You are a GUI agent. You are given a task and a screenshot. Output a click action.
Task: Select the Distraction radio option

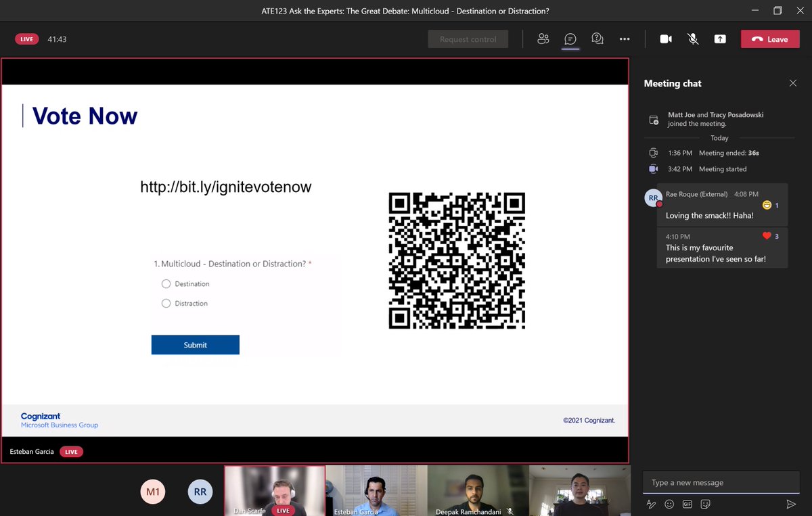tap(166, 304)
